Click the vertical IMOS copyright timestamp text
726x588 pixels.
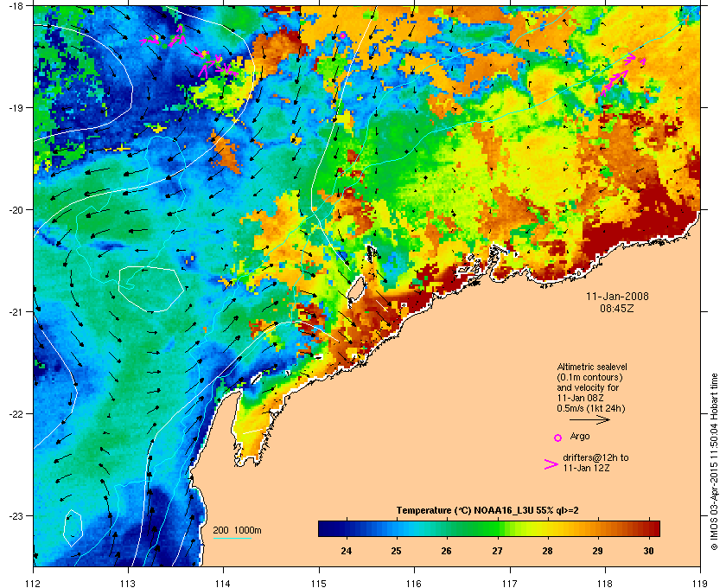(715, 463)
